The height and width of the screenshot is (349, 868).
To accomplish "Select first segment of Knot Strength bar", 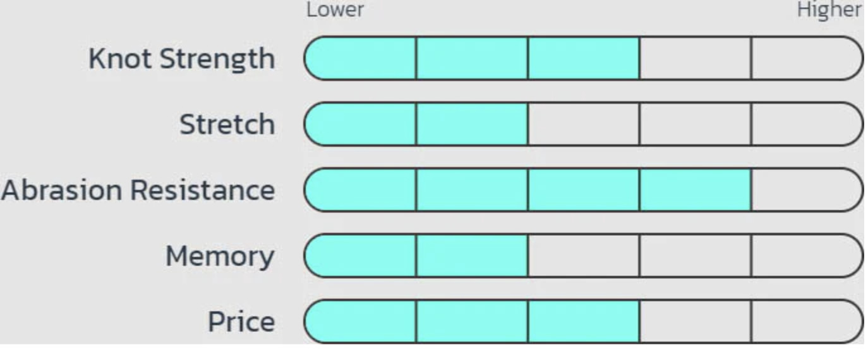I will pyautogui.click(x=361, y=58).
